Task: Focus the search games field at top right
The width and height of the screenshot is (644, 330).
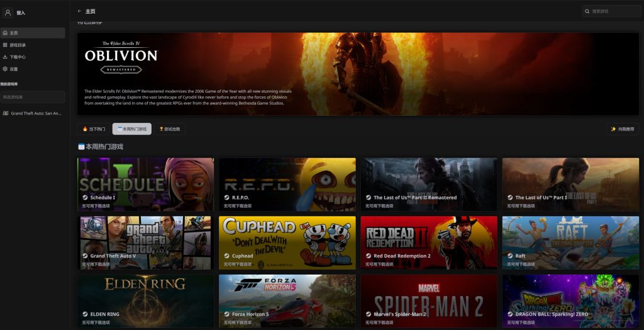Action: click(x=611, y=11)
